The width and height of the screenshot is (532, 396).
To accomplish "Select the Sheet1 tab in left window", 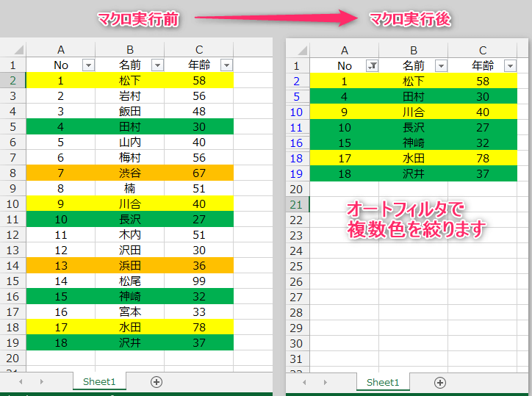I will tap(99, 381).
